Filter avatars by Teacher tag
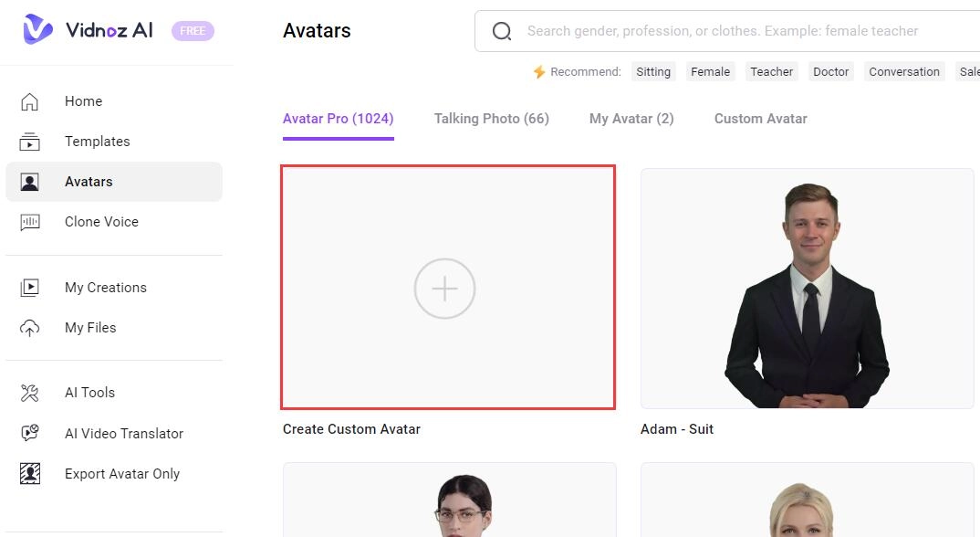 point(772,72)
